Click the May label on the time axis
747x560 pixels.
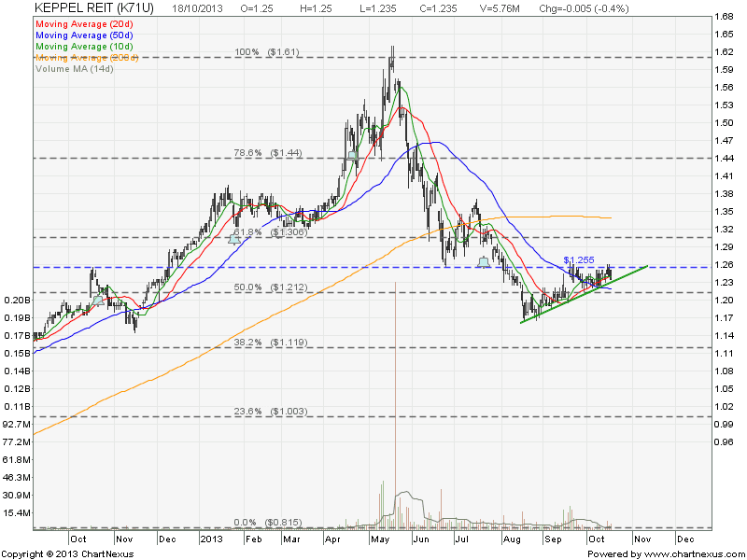coord(380,539)
